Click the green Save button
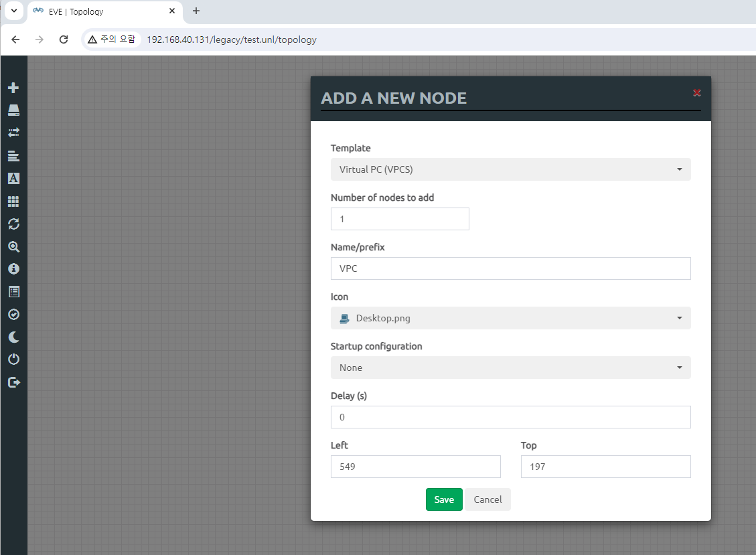The image size is (756, 555). [x=444, y=499]
